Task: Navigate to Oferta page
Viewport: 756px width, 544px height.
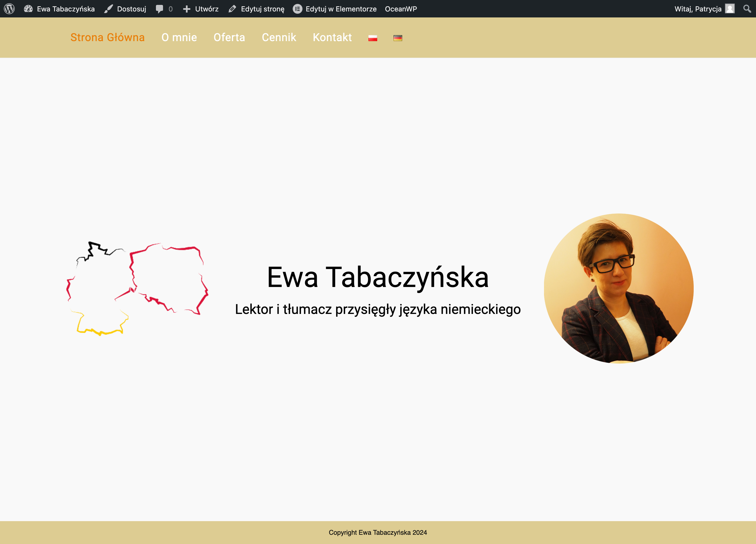Action: click(229, 37)
